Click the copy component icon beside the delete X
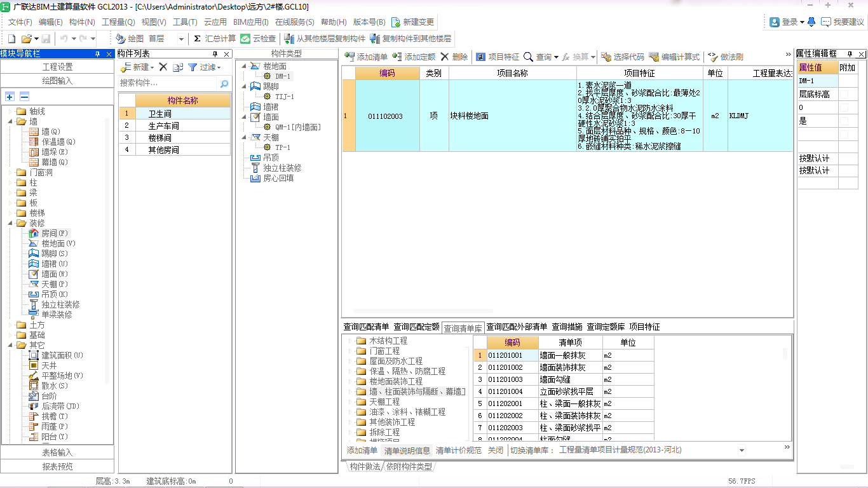Image resolution: width=868 pixels, height=488 pixels. (x=178, y=67)
